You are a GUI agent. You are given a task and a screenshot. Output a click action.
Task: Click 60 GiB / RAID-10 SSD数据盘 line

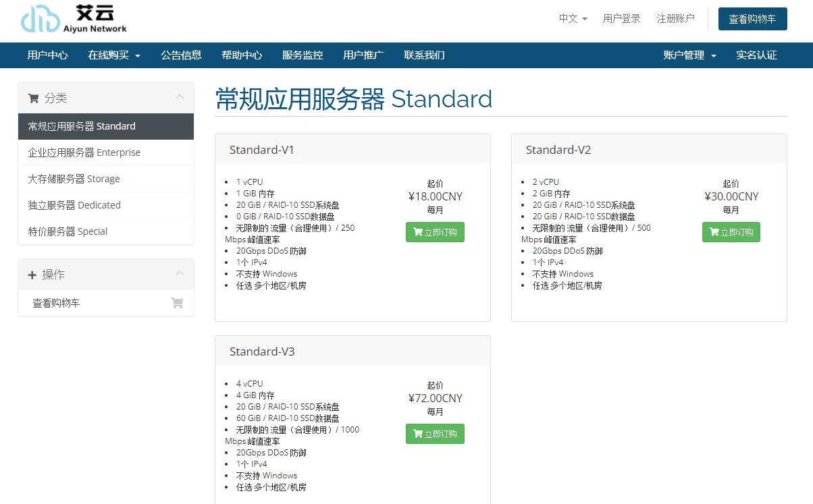[x=288, y=418]
